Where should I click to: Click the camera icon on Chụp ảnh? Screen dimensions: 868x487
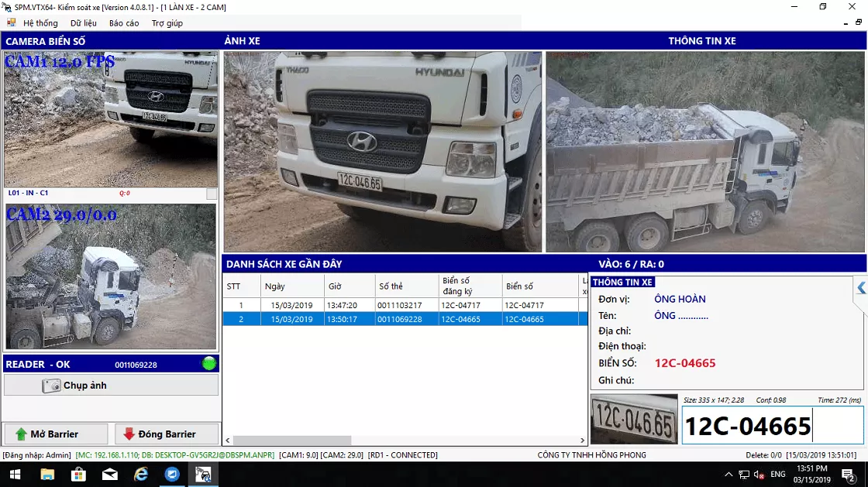tap(51, 386)
